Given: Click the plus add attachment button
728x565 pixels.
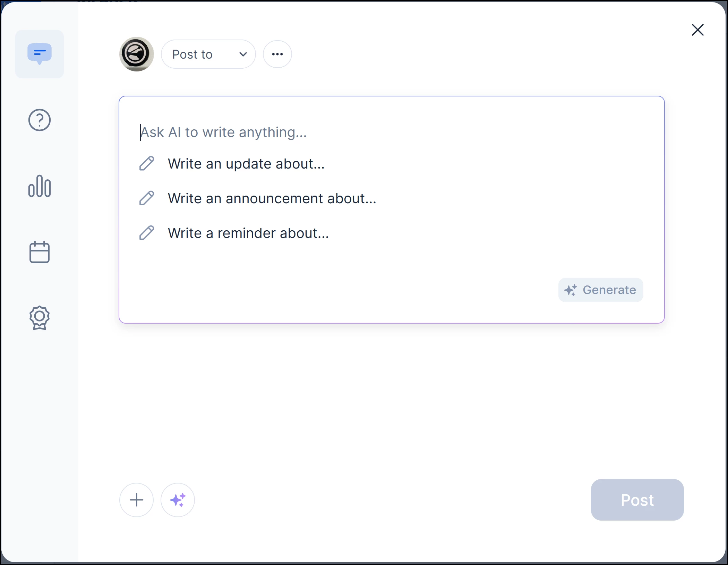Looking at the screenshot, I should (136, 500).
